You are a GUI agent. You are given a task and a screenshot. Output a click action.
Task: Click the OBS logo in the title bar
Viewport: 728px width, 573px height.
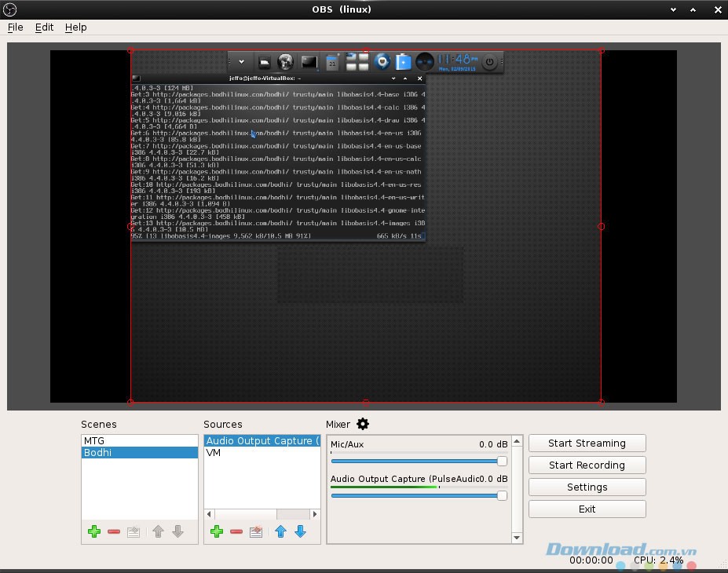[9, 9]
